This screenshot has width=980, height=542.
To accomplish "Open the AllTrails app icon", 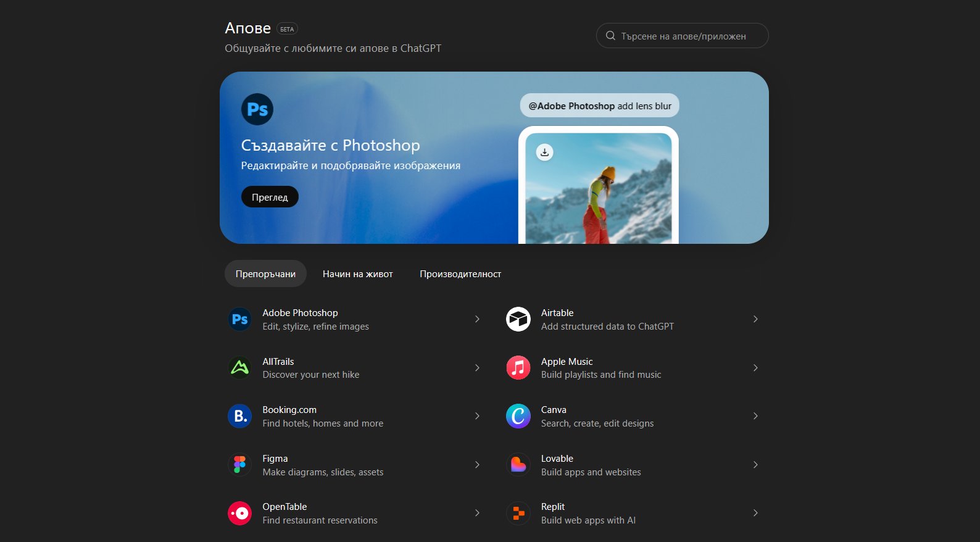I will 239,368.
